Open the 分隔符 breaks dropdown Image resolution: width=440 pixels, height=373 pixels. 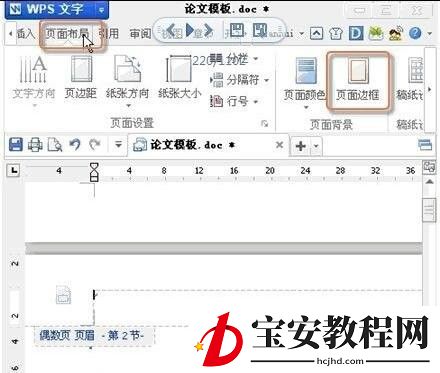pos(239,80)
